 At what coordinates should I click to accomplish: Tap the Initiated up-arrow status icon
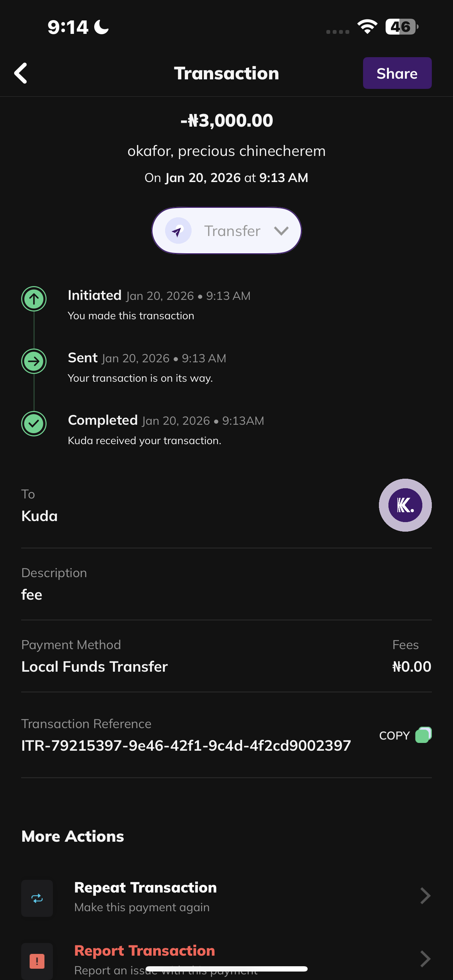[34, 299]
